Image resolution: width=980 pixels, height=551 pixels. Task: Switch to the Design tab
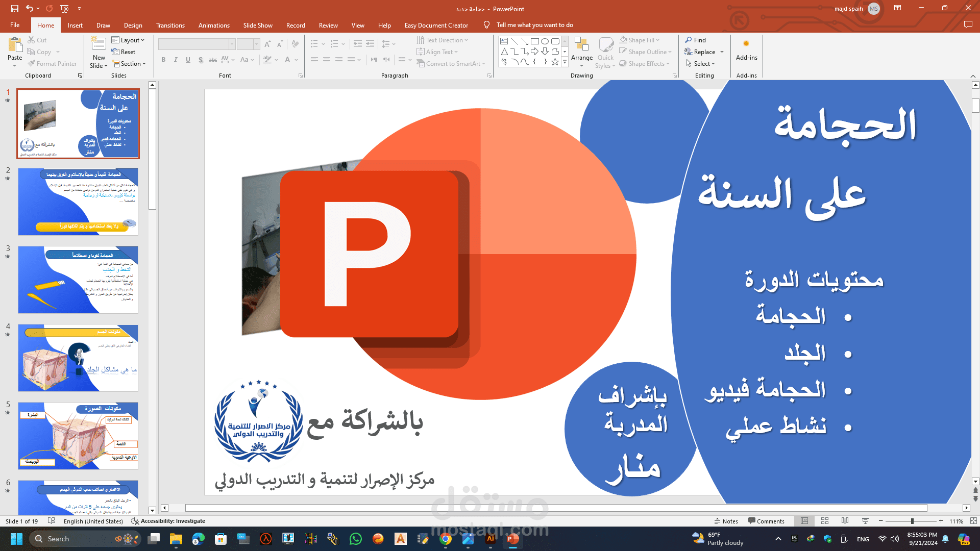133,25
